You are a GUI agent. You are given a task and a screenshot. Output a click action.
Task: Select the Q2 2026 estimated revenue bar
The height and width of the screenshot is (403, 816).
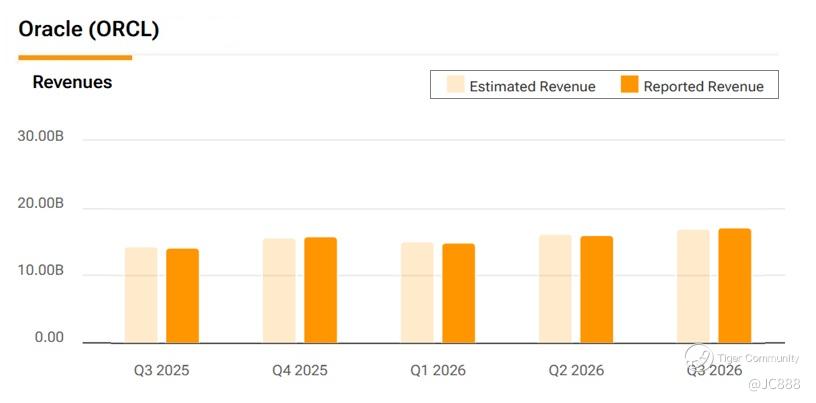point(555,289)
